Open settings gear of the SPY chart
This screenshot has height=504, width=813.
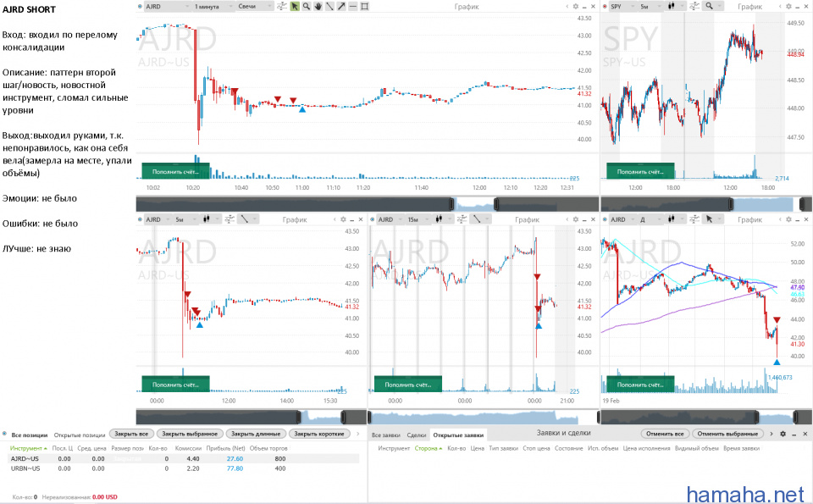click(788, 6)
